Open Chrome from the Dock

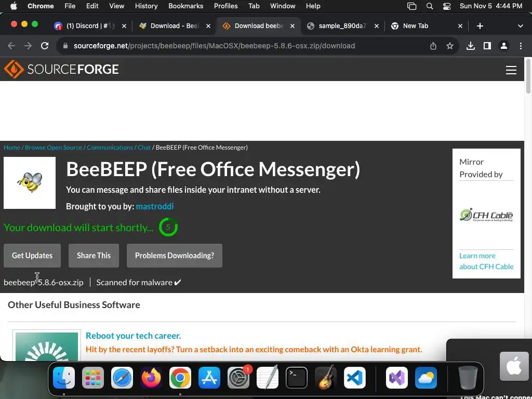[x=180, y=378]
